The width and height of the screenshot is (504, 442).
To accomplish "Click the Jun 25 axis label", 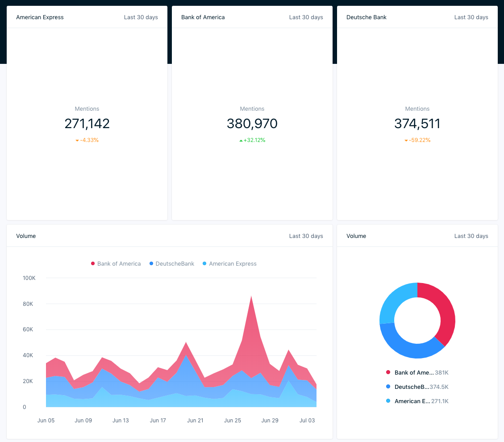I will [233, 421].
